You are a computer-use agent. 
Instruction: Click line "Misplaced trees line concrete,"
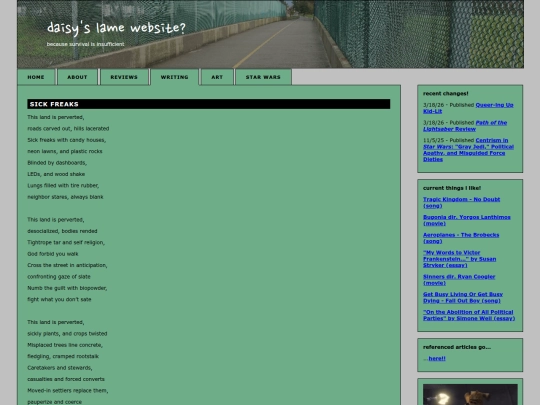click(65, 345)
